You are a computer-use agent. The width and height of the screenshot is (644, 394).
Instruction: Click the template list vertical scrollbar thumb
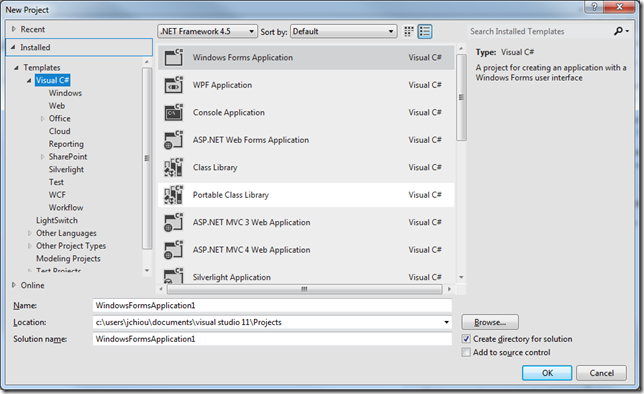click(461, 97)
